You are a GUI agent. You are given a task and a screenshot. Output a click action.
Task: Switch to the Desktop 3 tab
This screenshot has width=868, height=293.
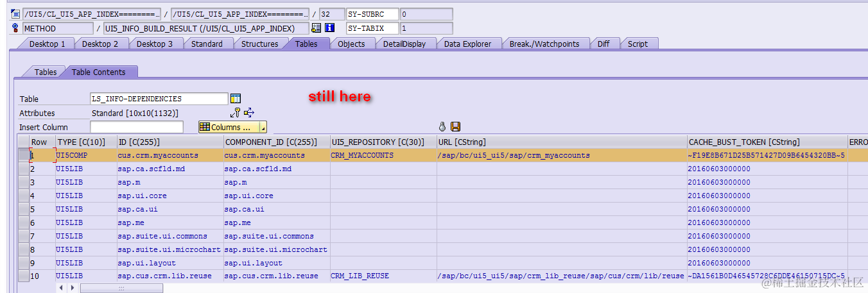154,44
